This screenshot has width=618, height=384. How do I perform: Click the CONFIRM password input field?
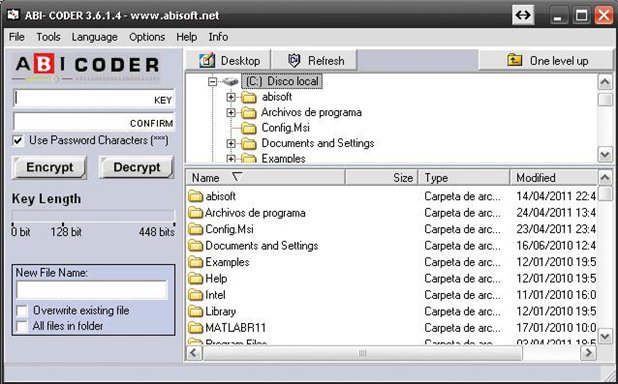pyautogui.click(x=94, y=122)
